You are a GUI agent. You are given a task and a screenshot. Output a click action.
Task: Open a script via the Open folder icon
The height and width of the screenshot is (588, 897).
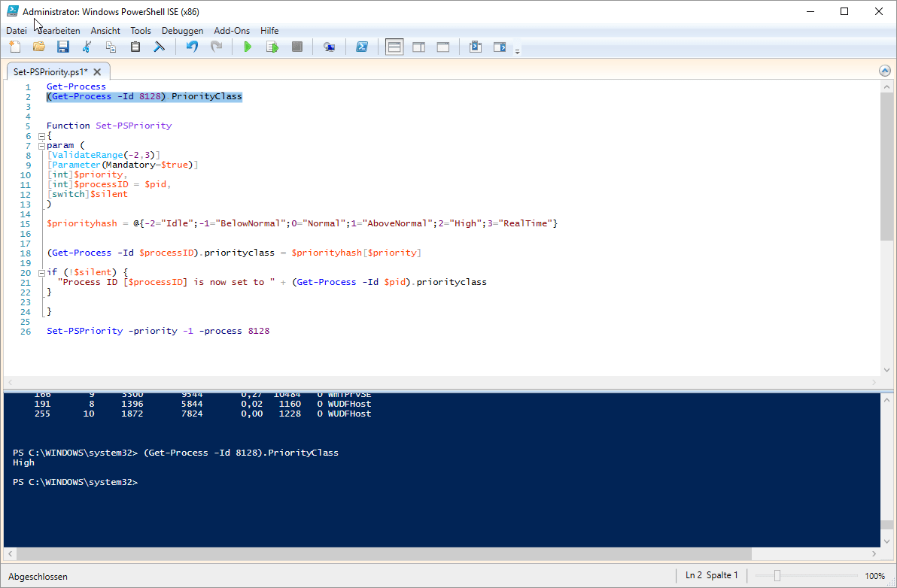click(38, 46)
